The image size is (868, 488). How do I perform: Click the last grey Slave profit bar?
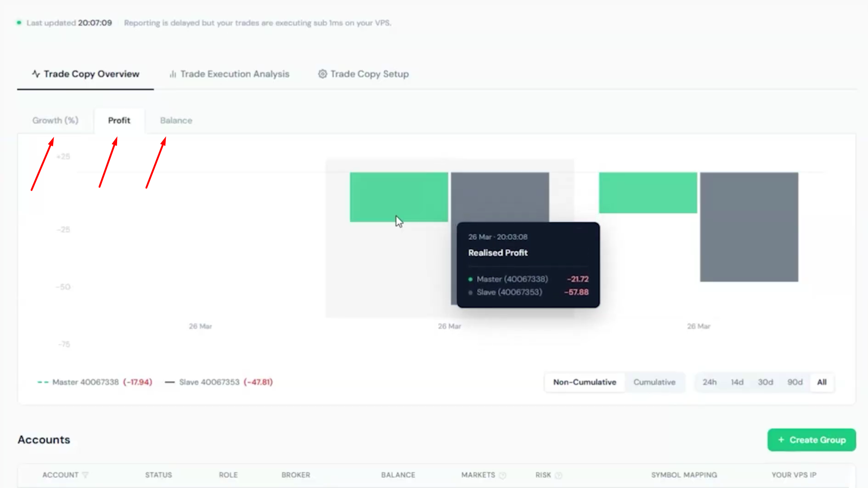(x=749, y=227)
